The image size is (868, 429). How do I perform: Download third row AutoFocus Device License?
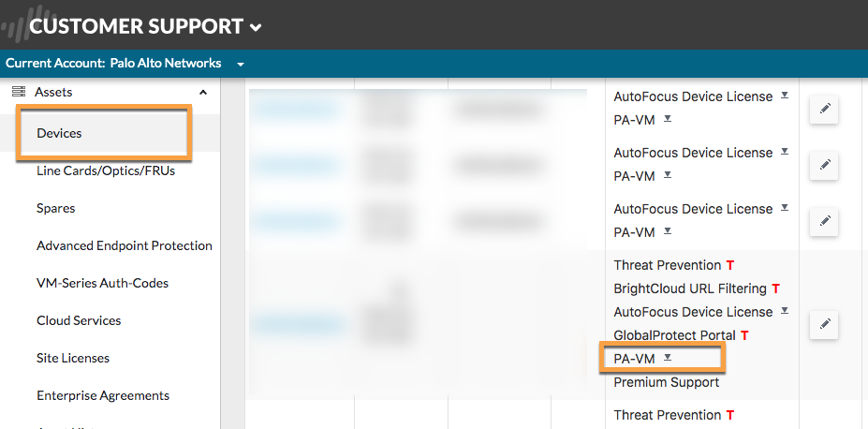[785, 208]
